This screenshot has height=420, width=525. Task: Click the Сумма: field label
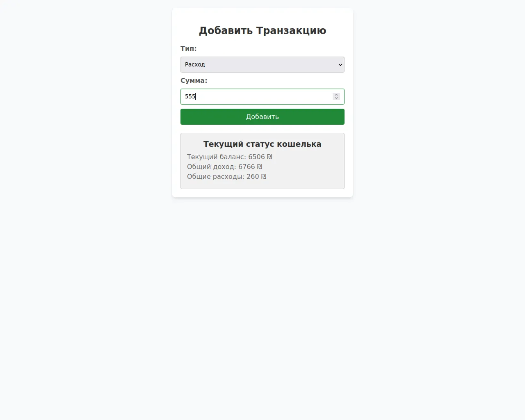coord(194,80)
